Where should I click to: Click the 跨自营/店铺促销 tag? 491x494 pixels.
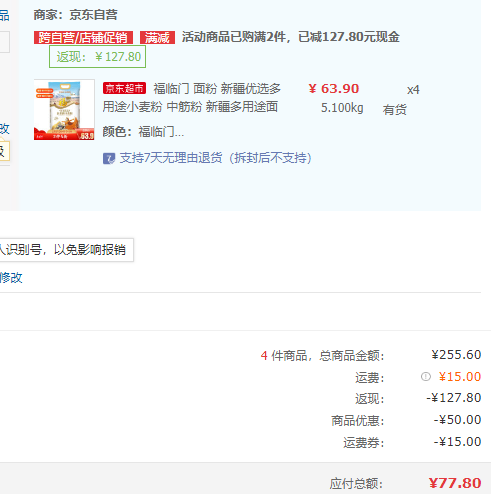83,37
